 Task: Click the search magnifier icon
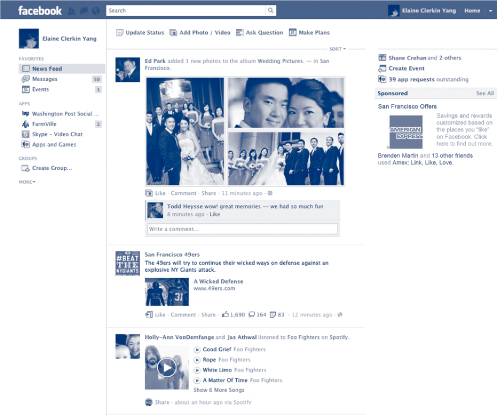271,11
